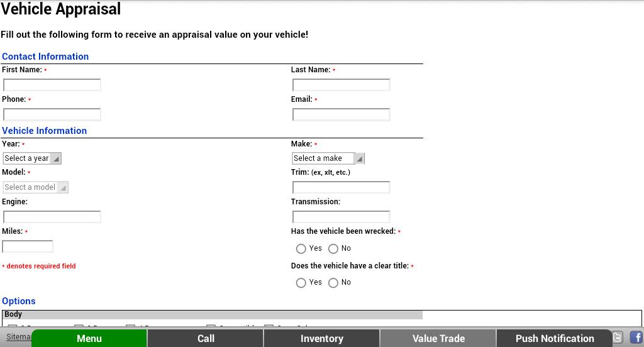
Task: Click the Trim text field
Action: pyautogui.click(x=341, y=188)
